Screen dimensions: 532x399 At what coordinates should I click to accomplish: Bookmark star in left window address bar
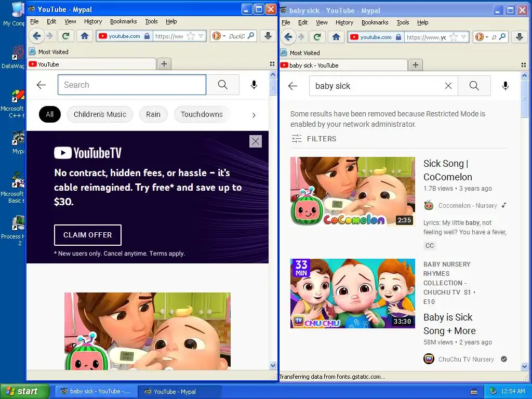191,36
